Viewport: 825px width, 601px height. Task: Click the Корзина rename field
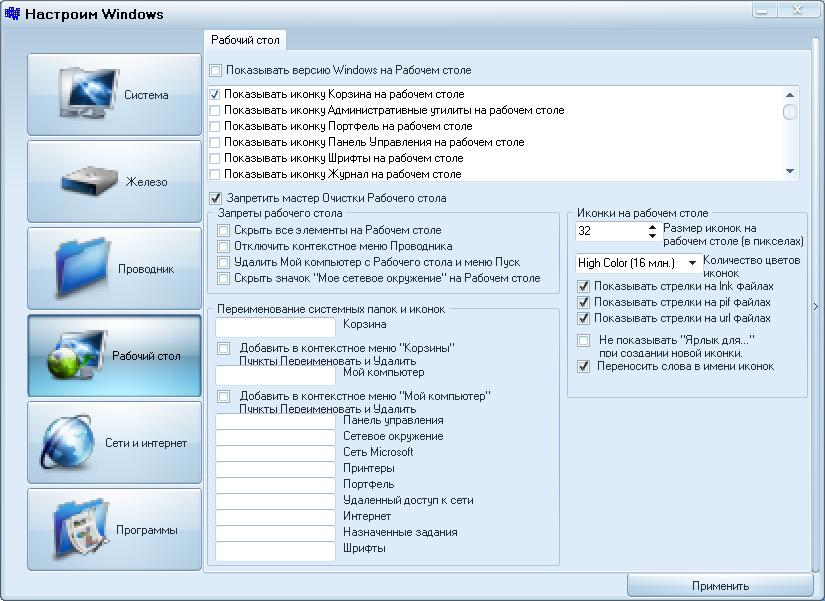(275, 327)
